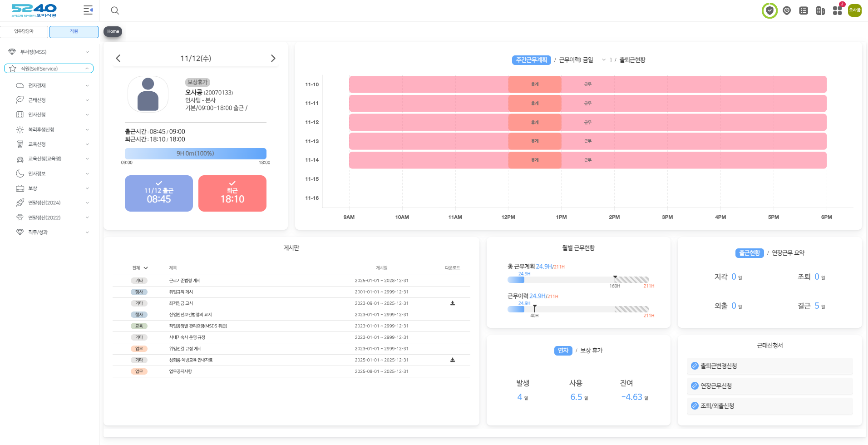Go to next day arrow beside 11/12(수)
This screenshot has width=868, height=445.
tap(273, 59)
